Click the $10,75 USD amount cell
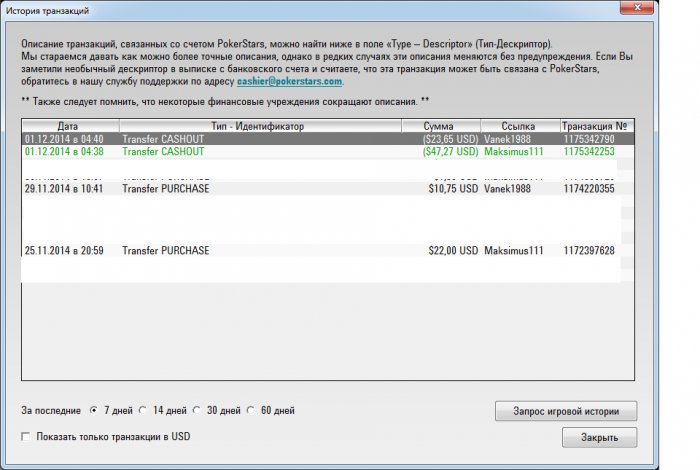 click(453, 188)
